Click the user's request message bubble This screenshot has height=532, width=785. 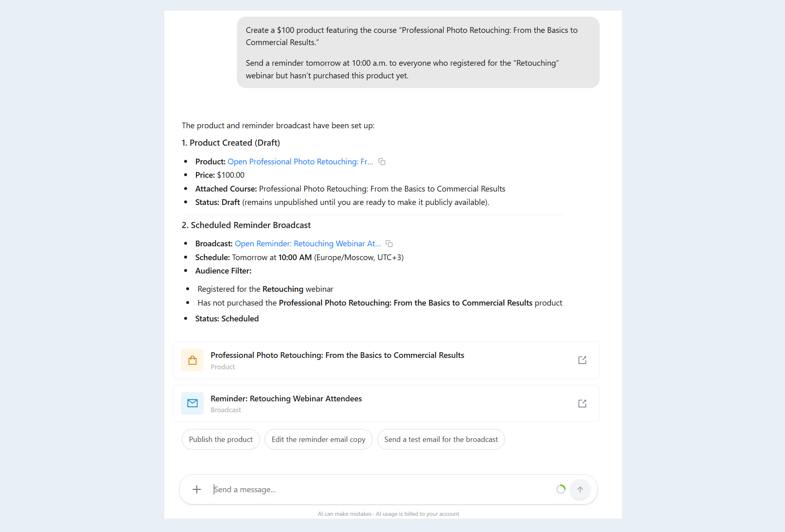click(x=418, y=52)
